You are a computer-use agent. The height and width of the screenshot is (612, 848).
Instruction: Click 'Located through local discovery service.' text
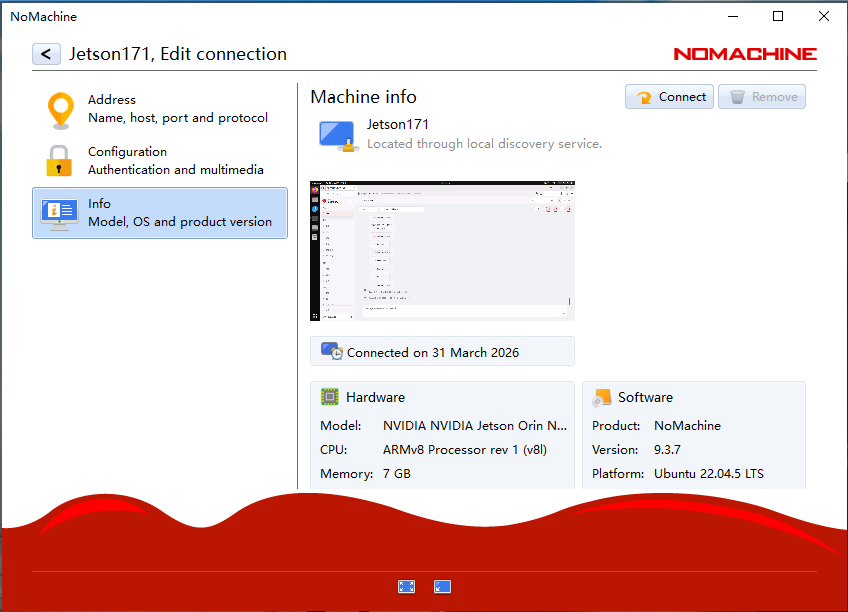(x=484, y=144)
